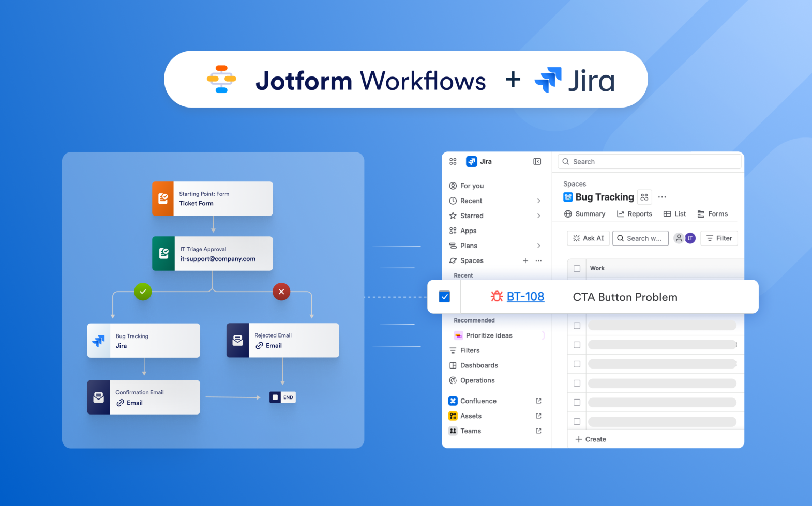Switch to the List tab
This screenshot has height=506, width=812.
675,214
